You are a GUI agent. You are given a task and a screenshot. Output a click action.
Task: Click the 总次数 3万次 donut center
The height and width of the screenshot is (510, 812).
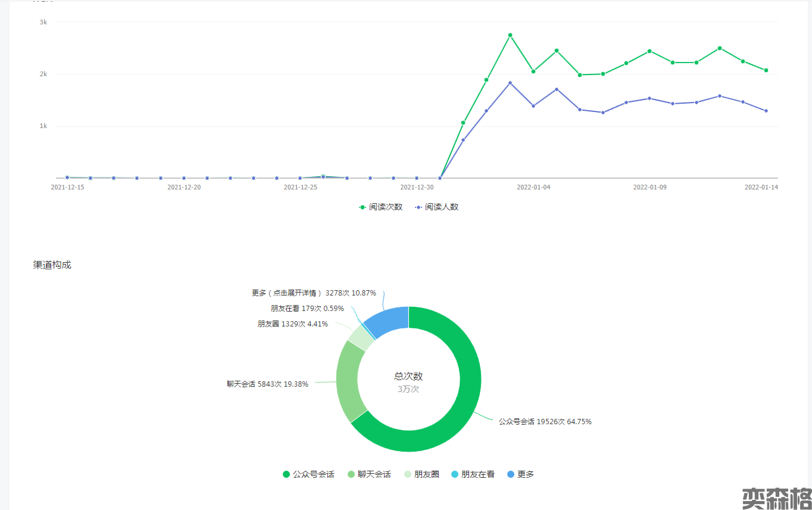(408, 382)
